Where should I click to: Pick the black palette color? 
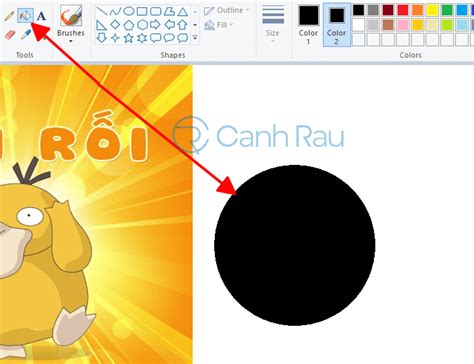(359, 10)
